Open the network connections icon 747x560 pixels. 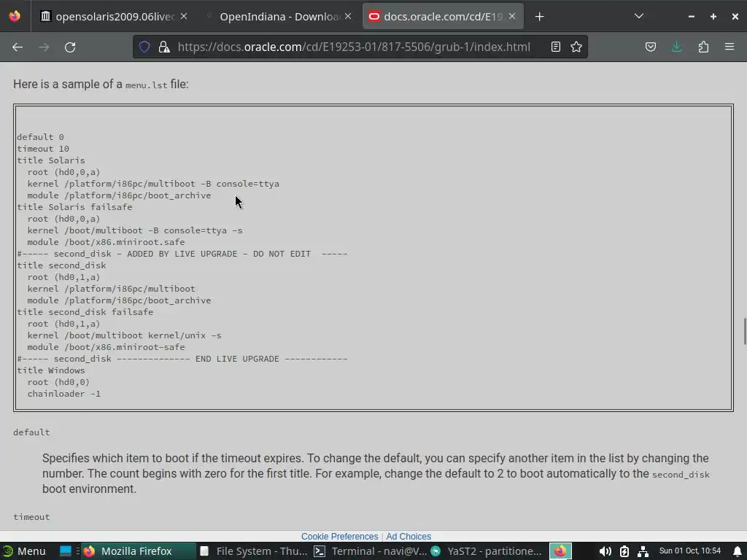[643, 551]
